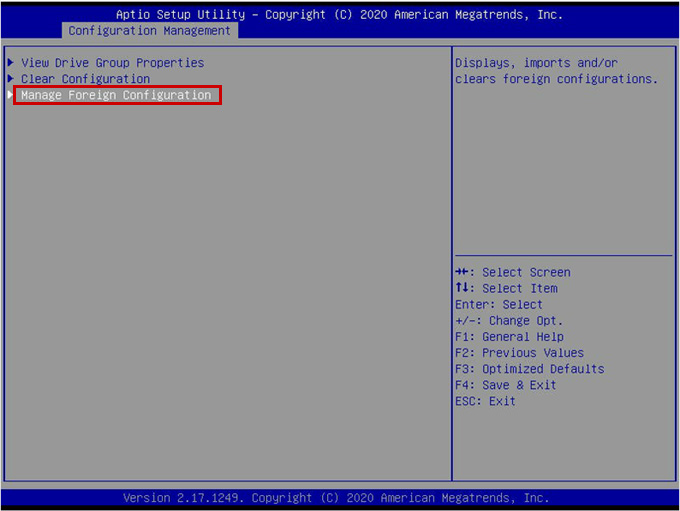
Task: Switch to the Configuration Management tab
Action: tap(149, 31)
